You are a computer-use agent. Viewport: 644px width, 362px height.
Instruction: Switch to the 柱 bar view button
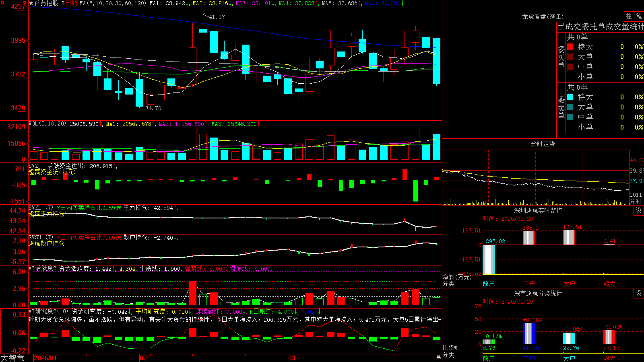click(629, 16)
